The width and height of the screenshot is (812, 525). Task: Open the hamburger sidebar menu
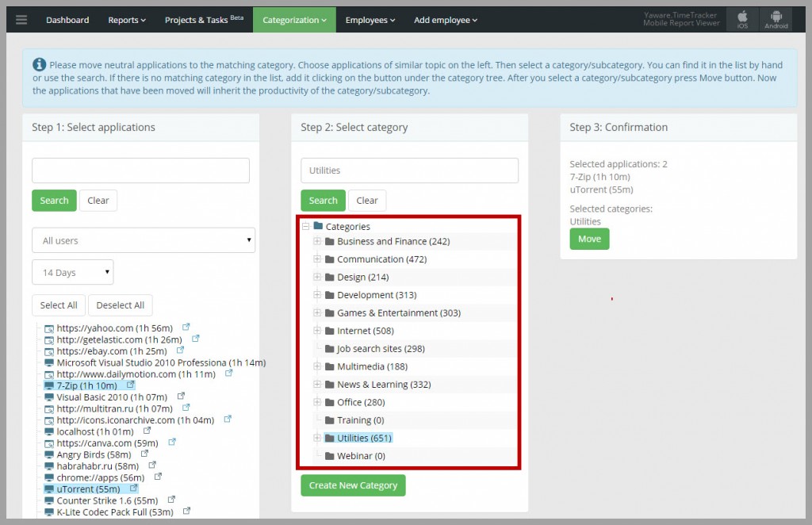click(x=21, y=20)
